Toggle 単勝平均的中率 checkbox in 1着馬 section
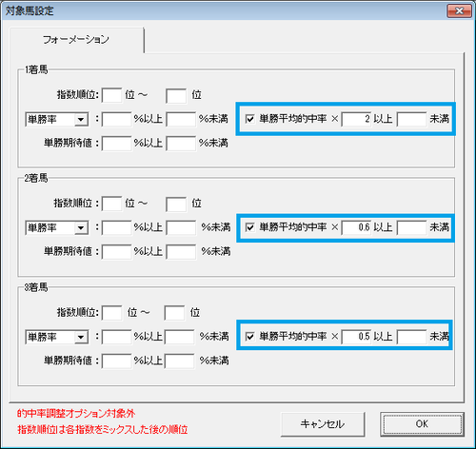 (250, 119)
